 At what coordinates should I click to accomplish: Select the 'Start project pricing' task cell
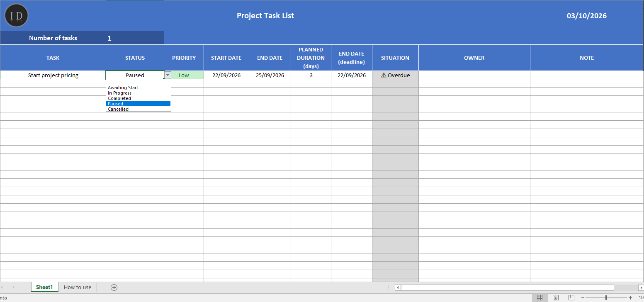tap(53, 75)
